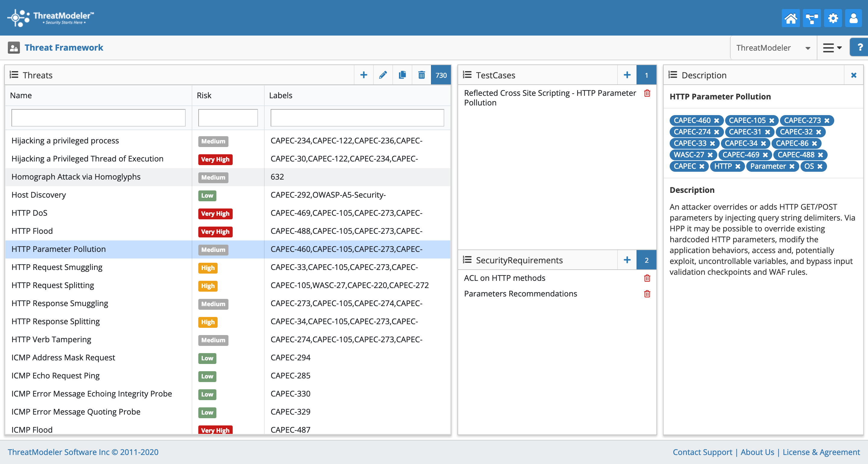
Task: Select the HTTP Flood threat
Action: click(228, 231)
